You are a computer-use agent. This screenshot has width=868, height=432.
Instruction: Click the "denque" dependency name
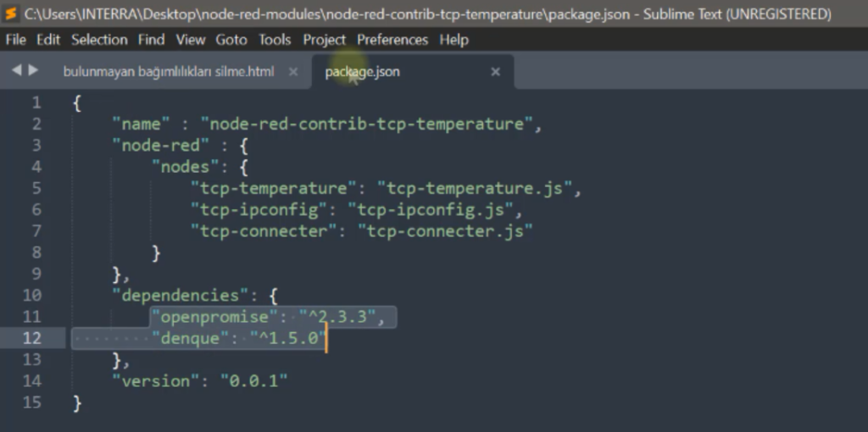click(191, 338)
